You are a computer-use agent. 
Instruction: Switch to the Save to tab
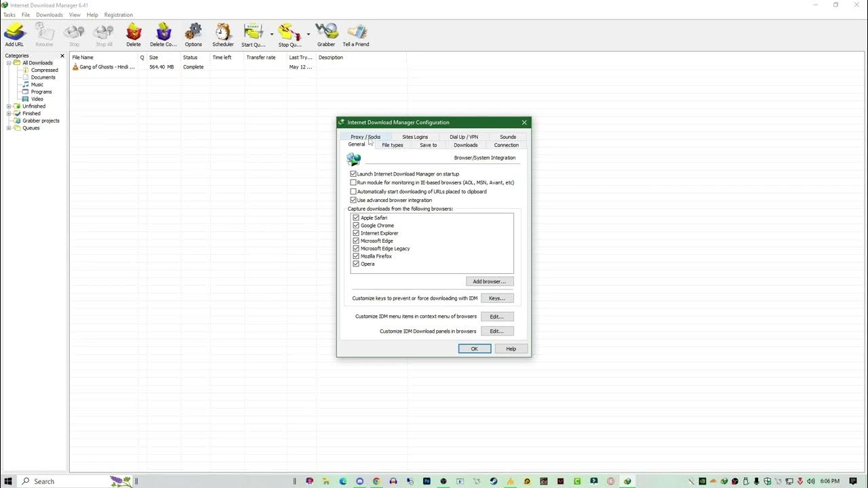click(x=429, y=145)
